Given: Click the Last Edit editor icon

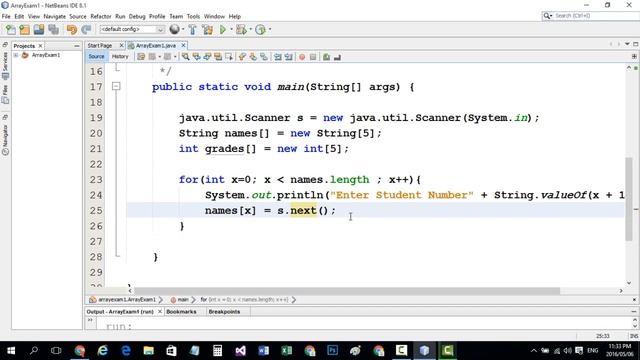Looking at the screenshot, I should point(141,57).
